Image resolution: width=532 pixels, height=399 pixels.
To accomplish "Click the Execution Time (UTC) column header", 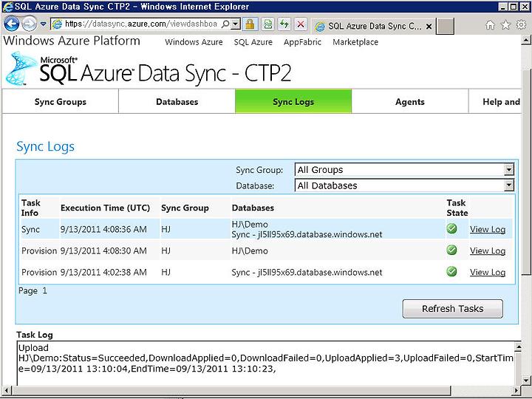I will [105, 208].
